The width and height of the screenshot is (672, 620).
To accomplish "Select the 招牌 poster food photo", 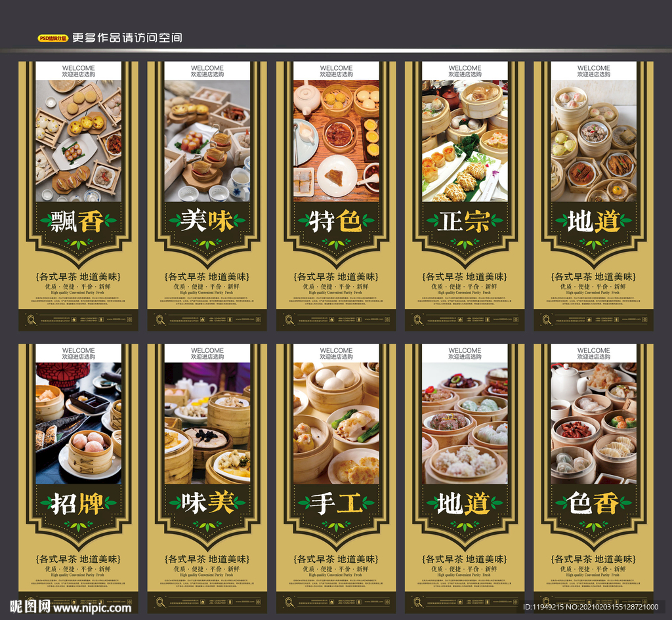I will tap(79, 423).
